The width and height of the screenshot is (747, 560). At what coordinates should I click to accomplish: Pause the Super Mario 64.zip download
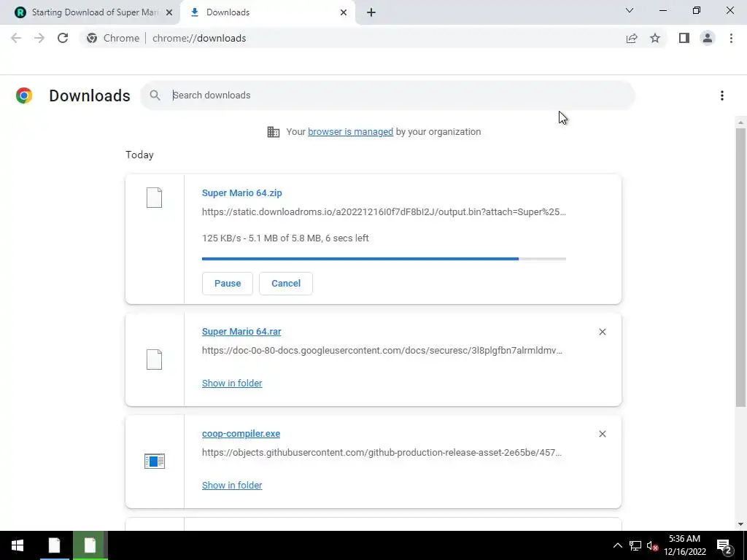(228, 284)
